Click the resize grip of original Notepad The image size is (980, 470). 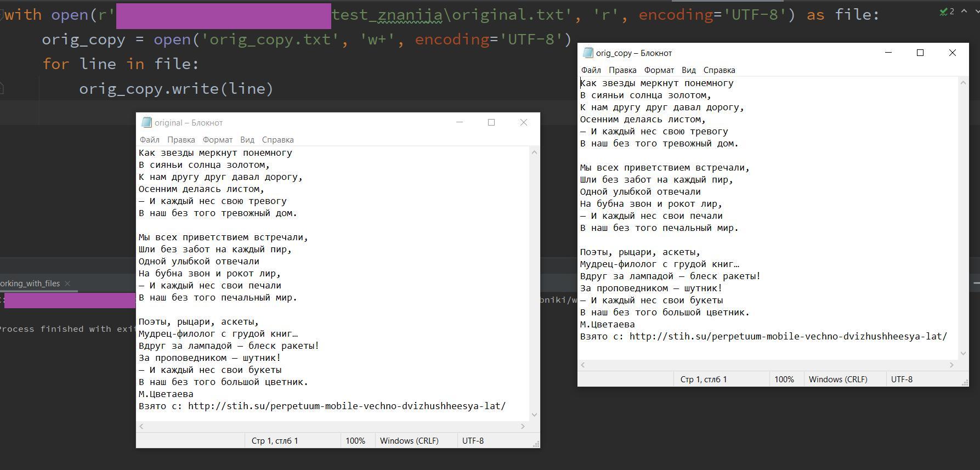click(x=536, y=444)
